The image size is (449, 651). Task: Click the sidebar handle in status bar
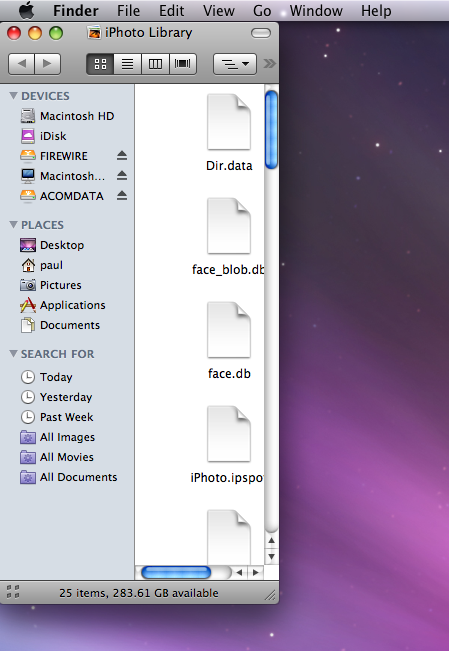[13, 592]
